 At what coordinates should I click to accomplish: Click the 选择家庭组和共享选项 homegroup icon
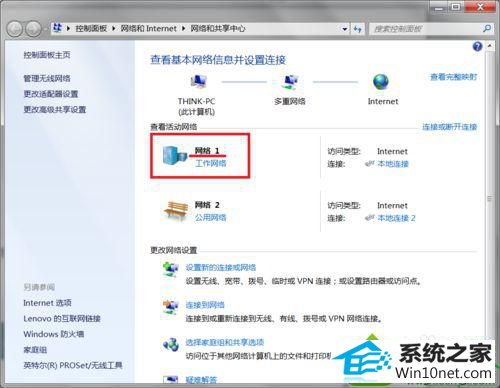point(171,344)
